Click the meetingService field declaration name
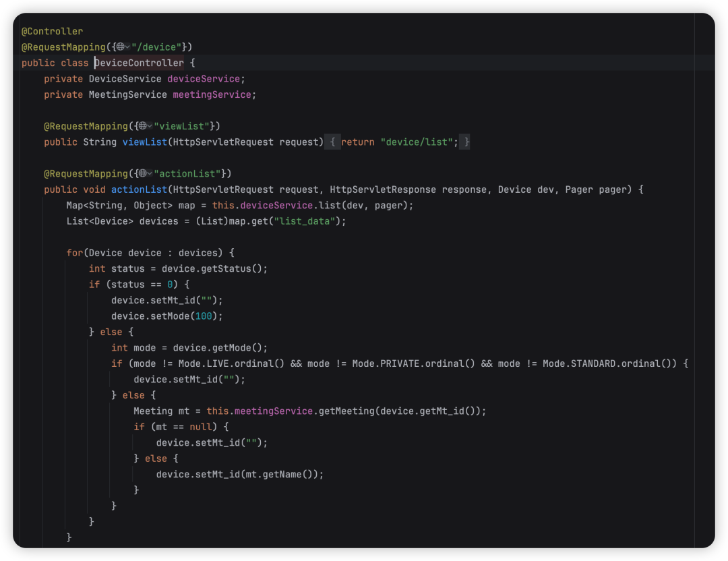The image size is (728, 561). click(212, 94)
